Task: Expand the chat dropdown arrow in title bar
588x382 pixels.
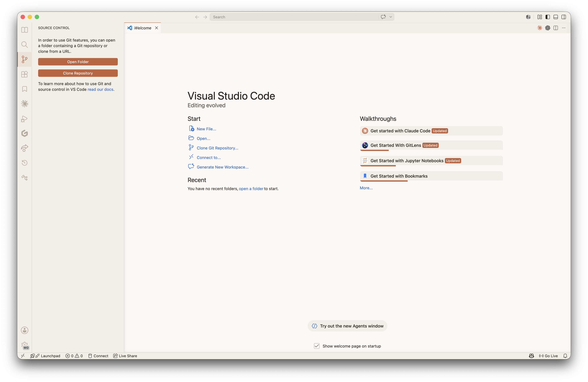Action: [x=391, y=17]
